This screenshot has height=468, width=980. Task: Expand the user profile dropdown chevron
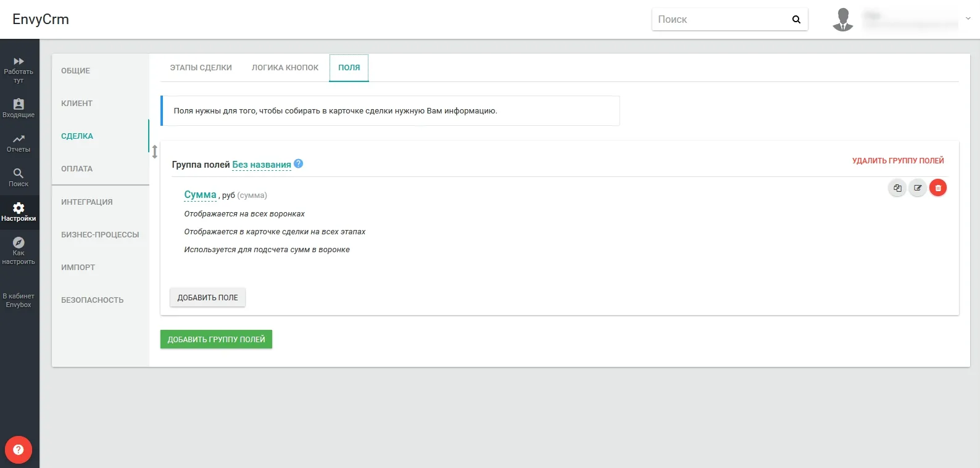(x=968, y=18)
